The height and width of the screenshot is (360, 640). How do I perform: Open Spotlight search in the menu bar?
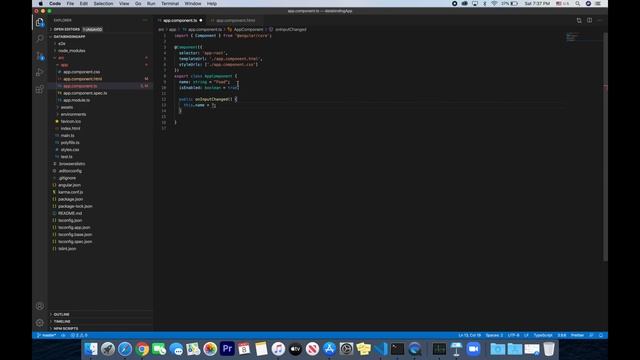[578, 4]
